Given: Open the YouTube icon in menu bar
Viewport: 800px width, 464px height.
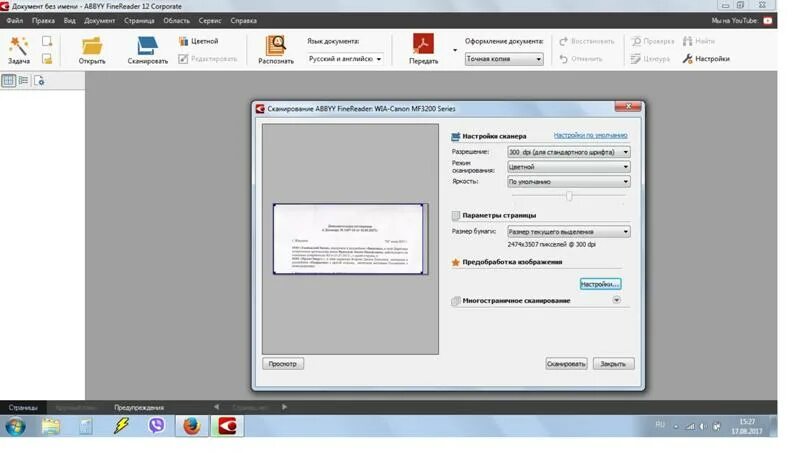Looking at the screenshot, I should (x=768, y=21).
